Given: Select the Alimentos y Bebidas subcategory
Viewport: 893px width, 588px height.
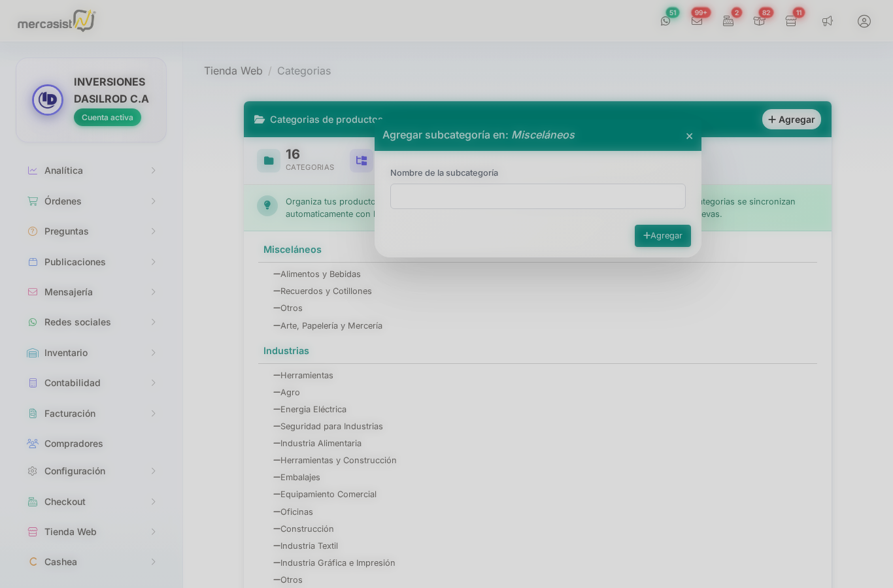Looking at the screenshot, I should point(320,274).
